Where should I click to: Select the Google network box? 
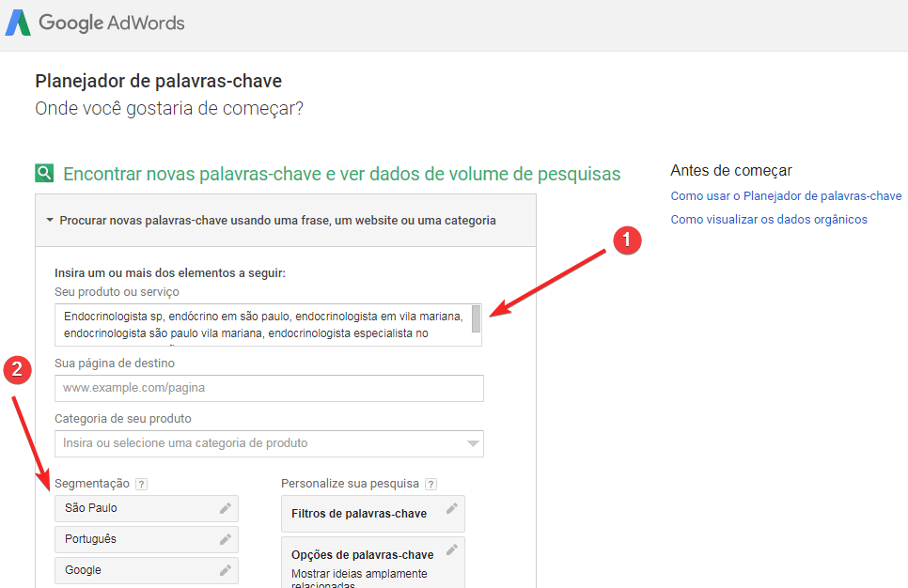click(147, 571)
